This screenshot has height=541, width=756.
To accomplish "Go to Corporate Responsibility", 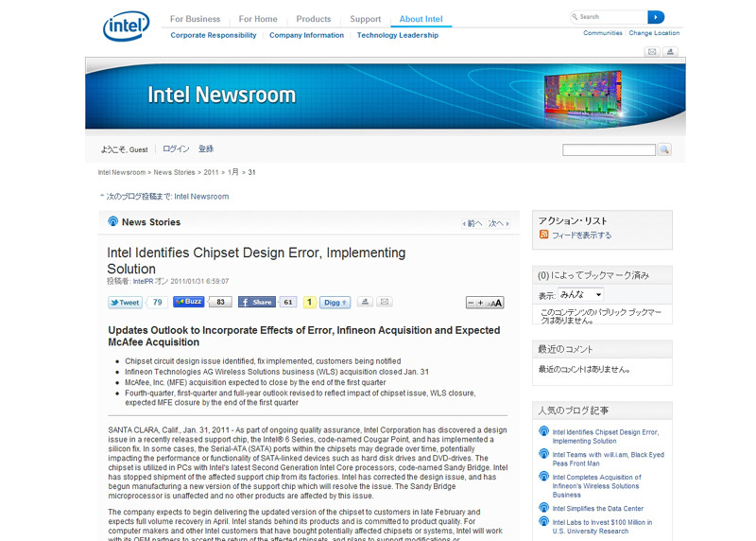I will pos(214,35).
